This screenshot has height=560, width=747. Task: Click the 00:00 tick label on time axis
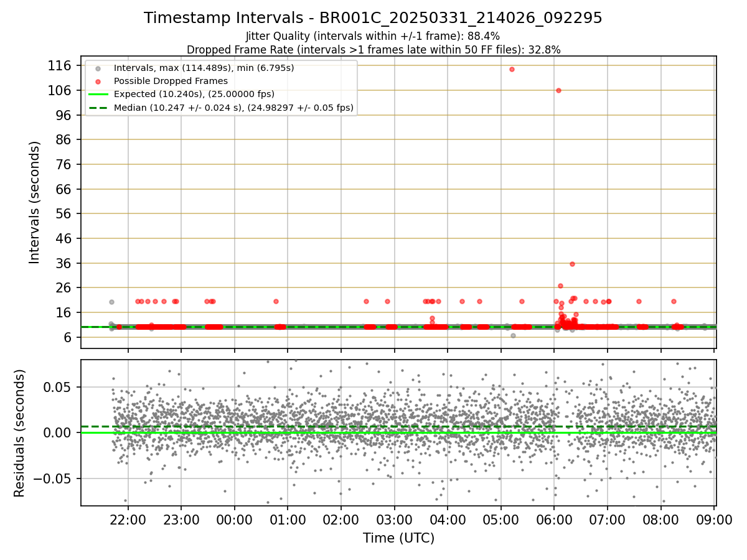235,519
